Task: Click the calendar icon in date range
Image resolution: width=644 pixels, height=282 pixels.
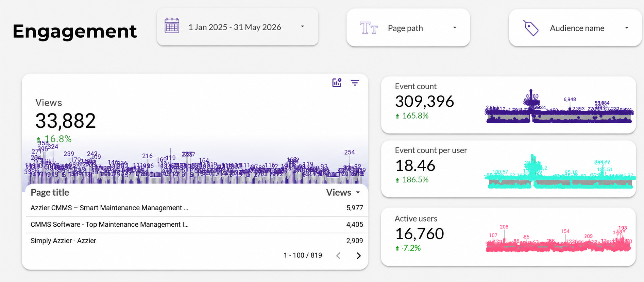Action: coord(172,26)
